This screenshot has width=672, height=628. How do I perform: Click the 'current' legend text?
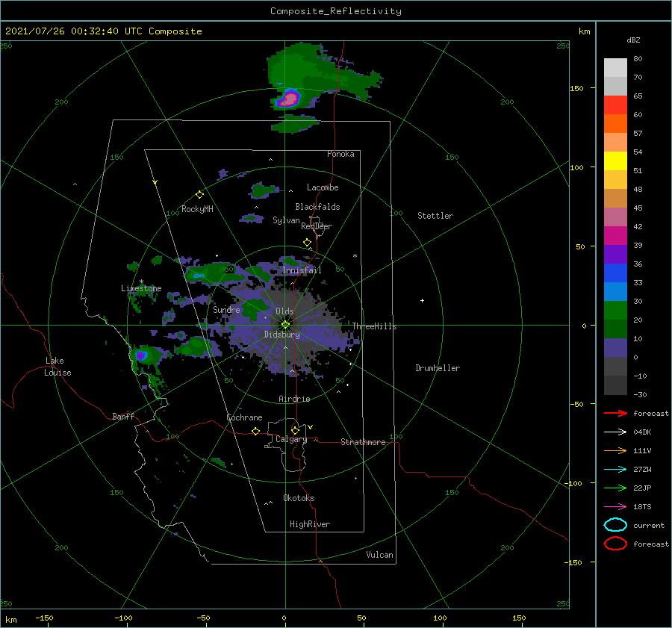point(649,525)
